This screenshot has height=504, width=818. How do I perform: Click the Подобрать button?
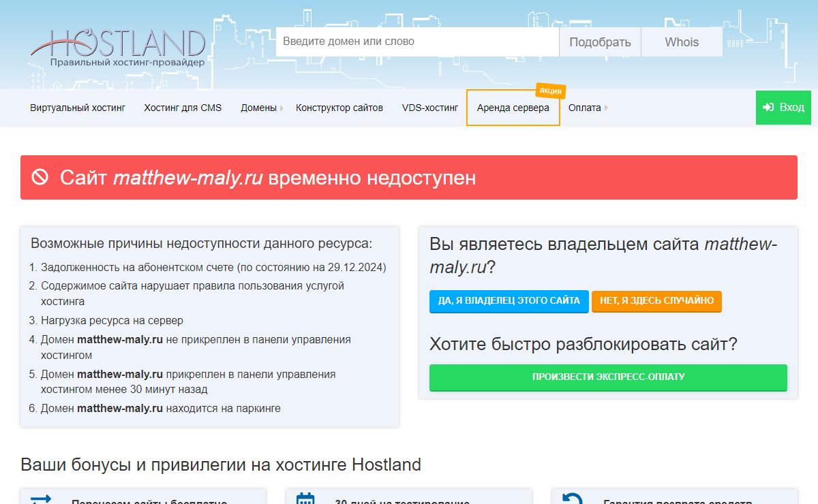tap(600, 42)
